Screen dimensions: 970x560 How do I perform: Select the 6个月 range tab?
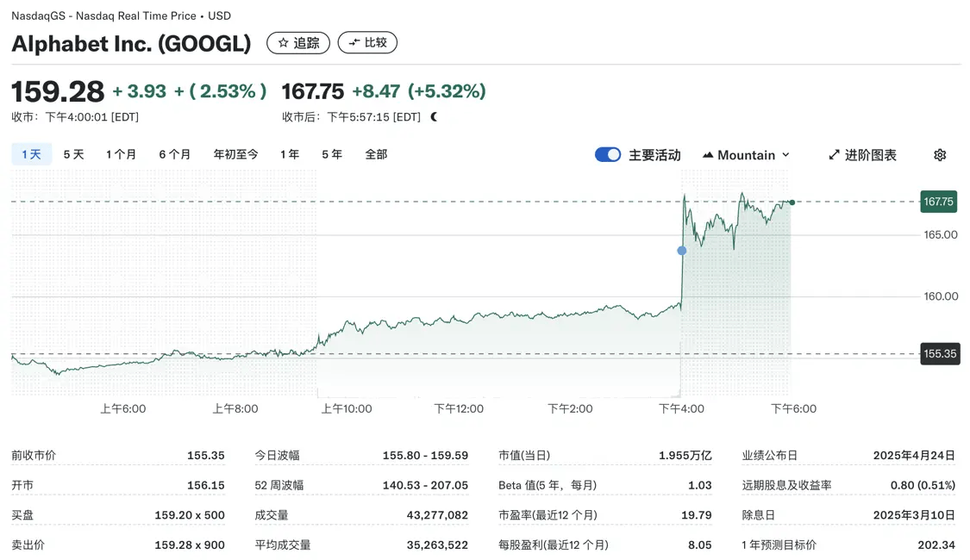point(175,154)
